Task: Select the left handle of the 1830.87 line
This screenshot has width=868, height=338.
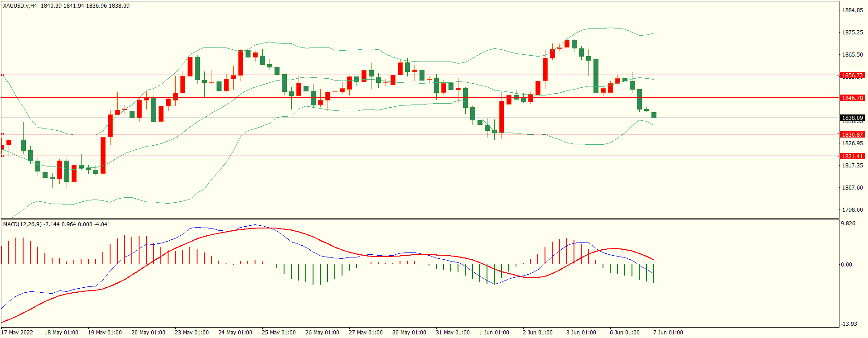Action: (2, 134)
